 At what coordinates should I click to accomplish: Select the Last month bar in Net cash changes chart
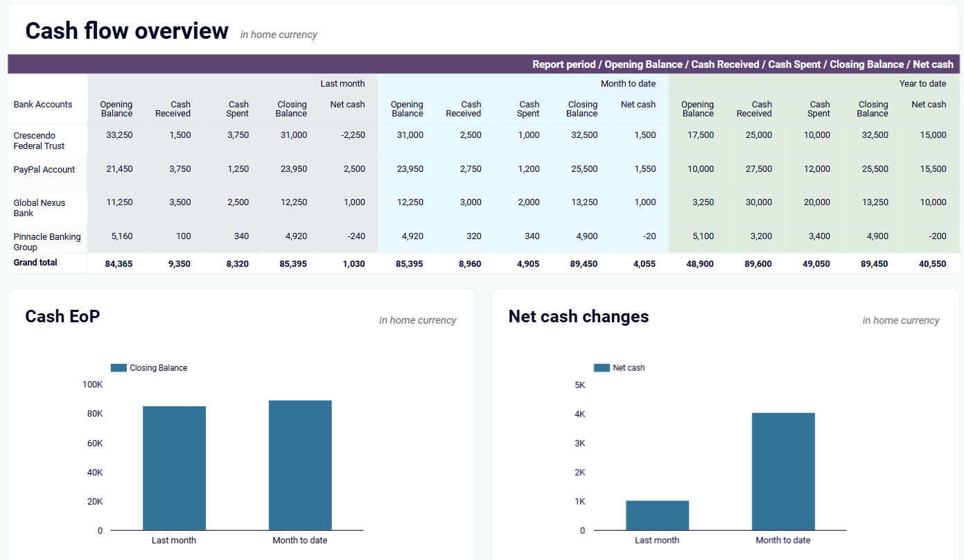click(x=657, y=516)
